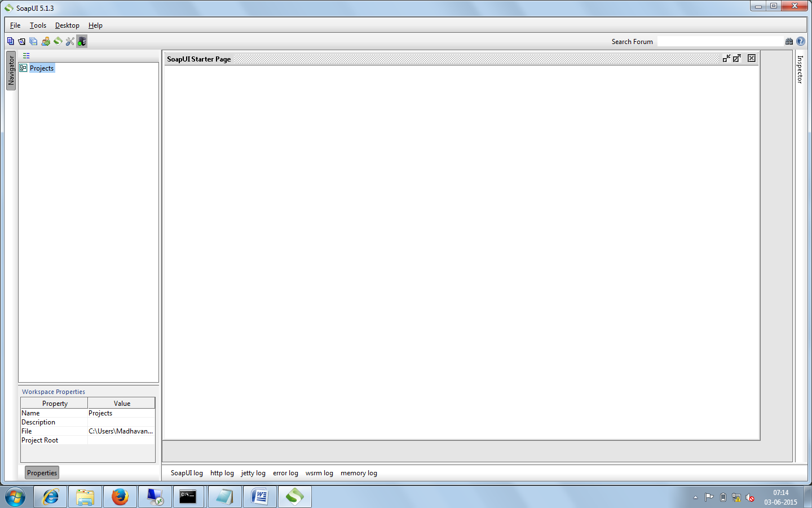Open the Notepad taskbar icon
Image resolution: width=812 pixels, height=508 pixels.
225,497
